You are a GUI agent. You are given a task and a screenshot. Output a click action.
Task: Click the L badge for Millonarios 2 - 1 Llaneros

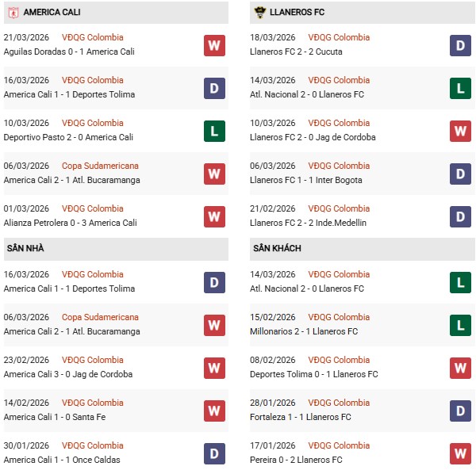(461, 325)
